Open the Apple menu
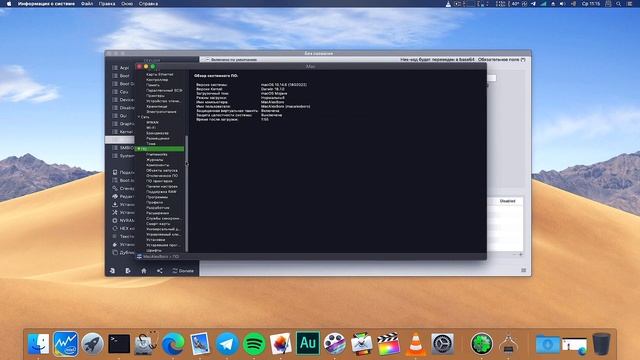640x360 pixels. coord(9,4)
